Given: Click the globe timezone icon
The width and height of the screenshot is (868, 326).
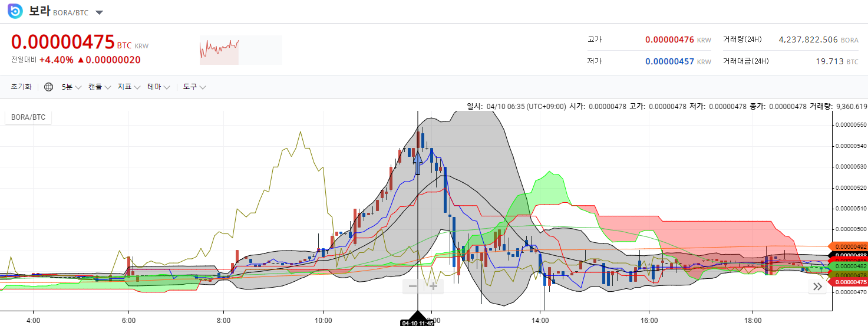Looking at the screenshot, I should pos(48,87).
